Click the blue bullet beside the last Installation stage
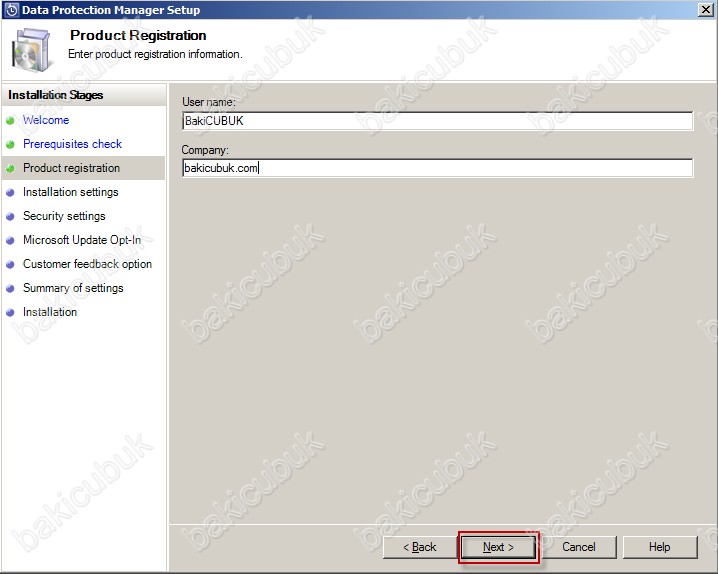 (11, 313)
